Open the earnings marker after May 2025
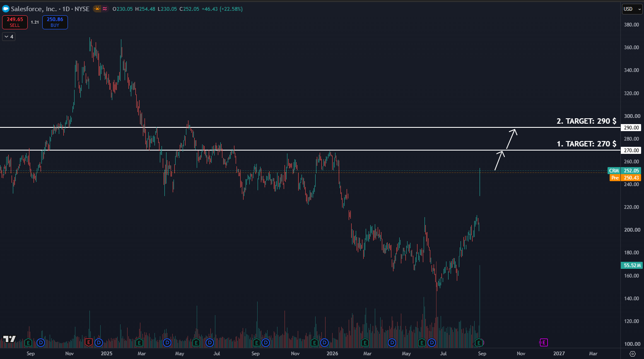Viewport: 644px width, 359px height. pos(196,342)
